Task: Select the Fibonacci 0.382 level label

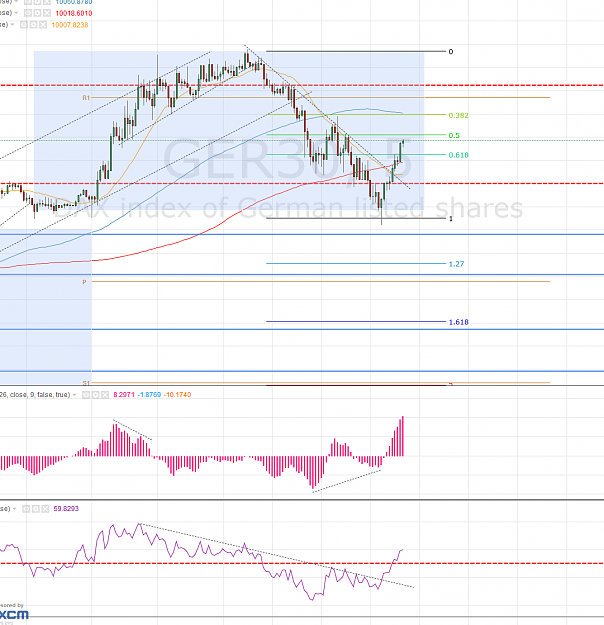Action: [x=458, y=115]
